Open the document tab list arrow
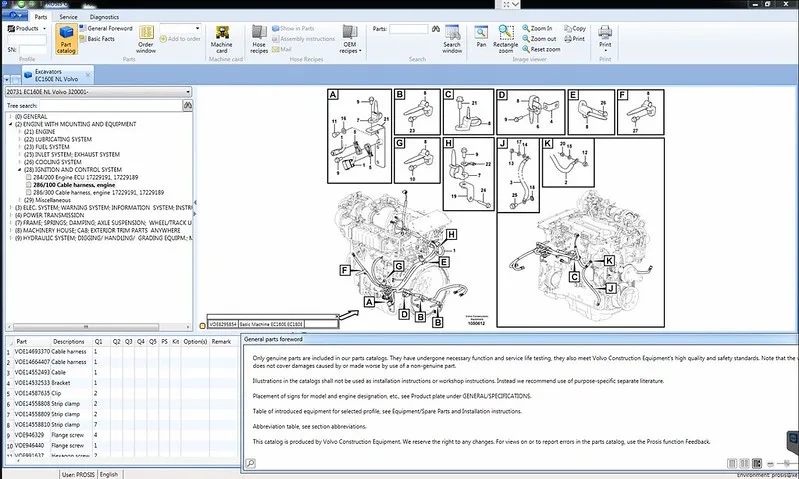Image resolution: width=799 pixels, height=479 pixels. (7, 80)
